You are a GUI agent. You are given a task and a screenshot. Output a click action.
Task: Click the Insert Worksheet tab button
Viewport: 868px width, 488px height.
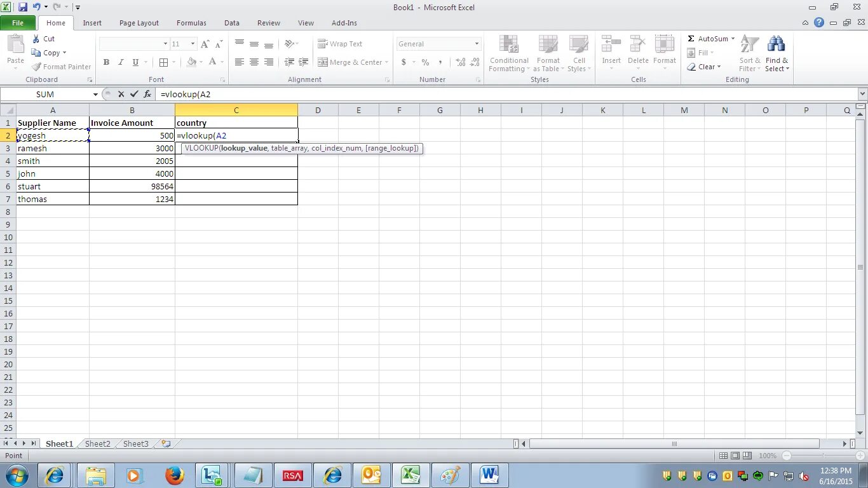pyautogui.click(x=166, y=444)
